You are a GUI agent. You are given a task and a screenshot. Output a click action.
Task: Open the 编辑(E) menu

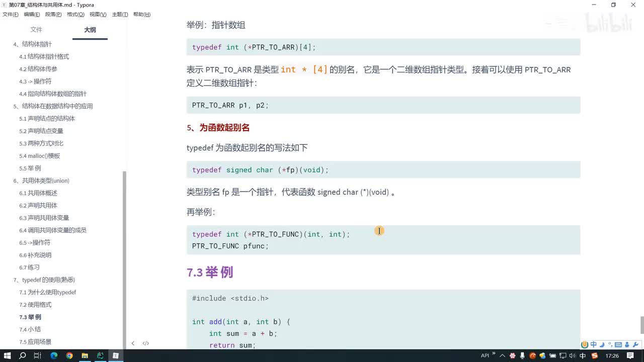click(32, 15)
